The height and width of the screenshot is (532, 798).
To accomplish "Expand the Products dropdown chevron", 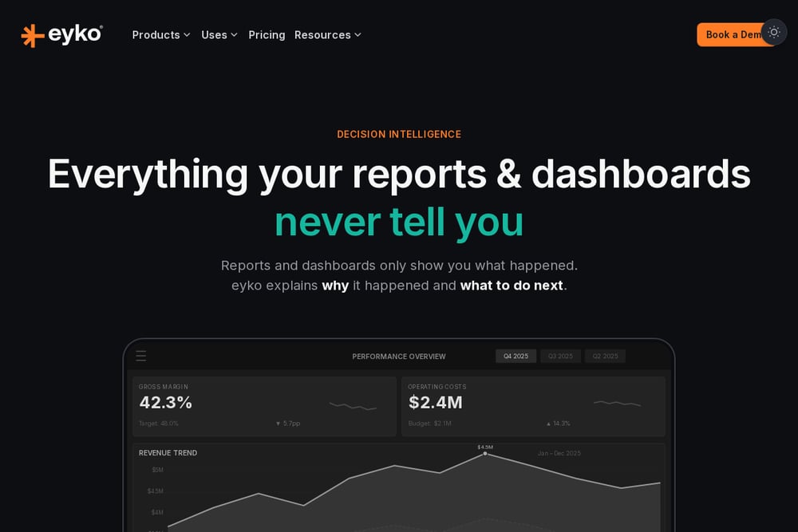I will (187, 35).
